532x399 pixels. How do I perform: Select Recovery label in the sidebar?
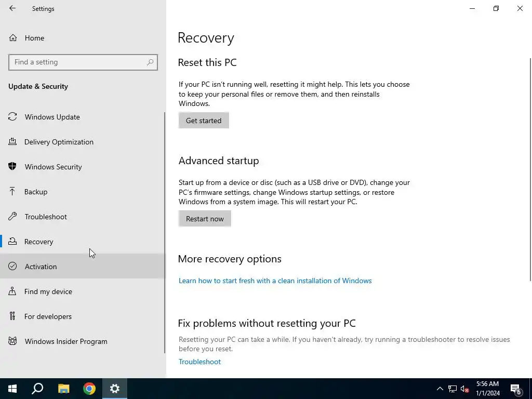[x=38, y=242]
